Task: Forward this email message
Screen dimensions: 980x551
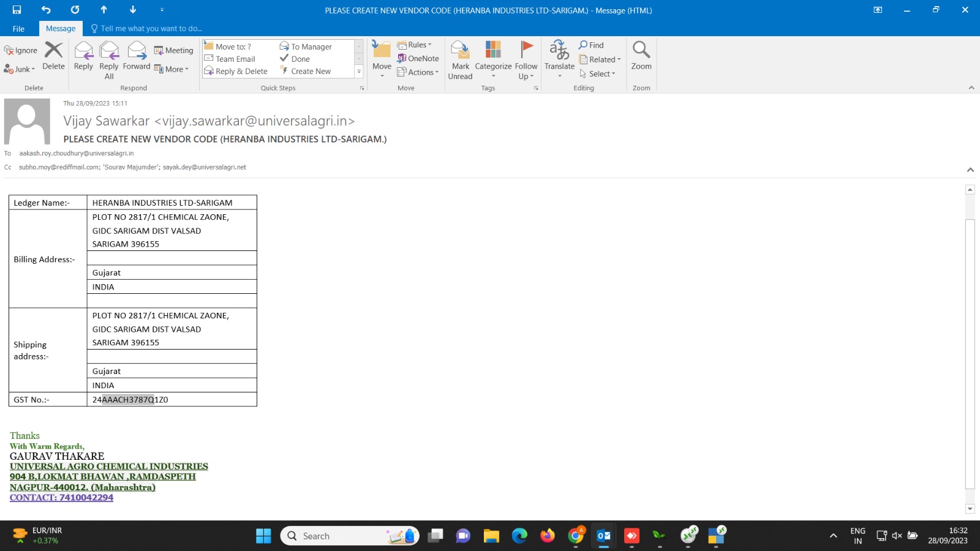Action: (x=136, y=56)
